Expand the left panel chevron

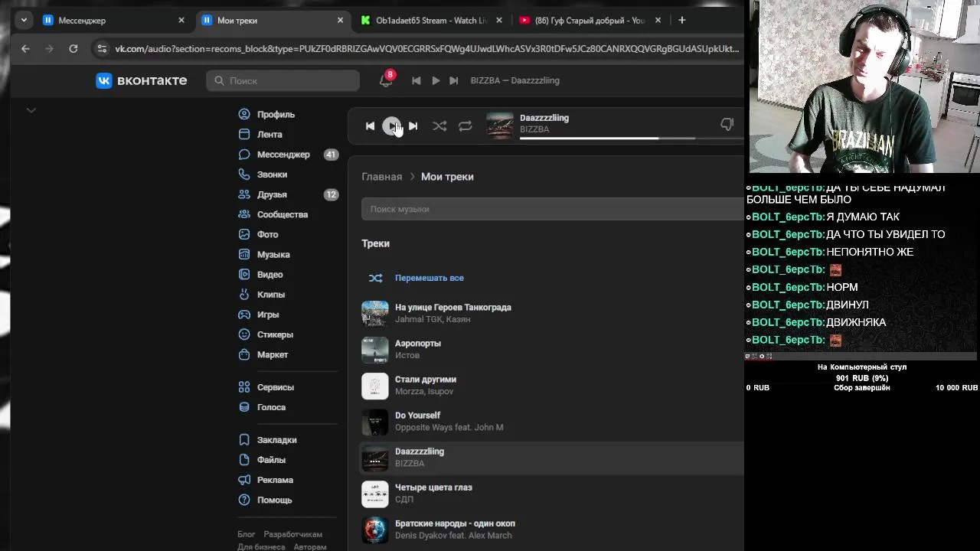(31, 110)
